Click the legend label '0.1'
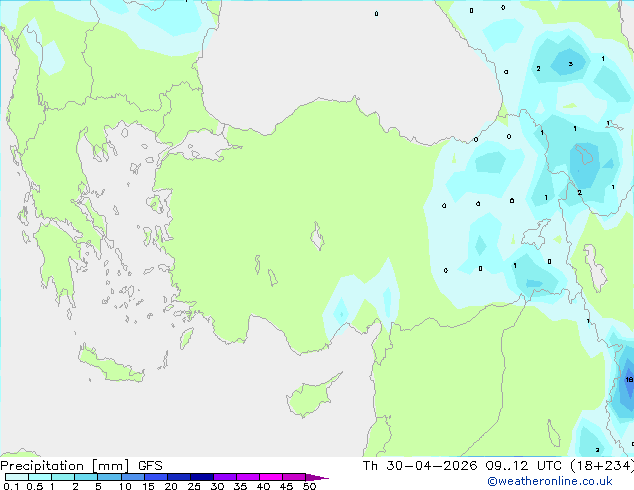Viewport: 634px width, 490px height. tap(11, 486)
